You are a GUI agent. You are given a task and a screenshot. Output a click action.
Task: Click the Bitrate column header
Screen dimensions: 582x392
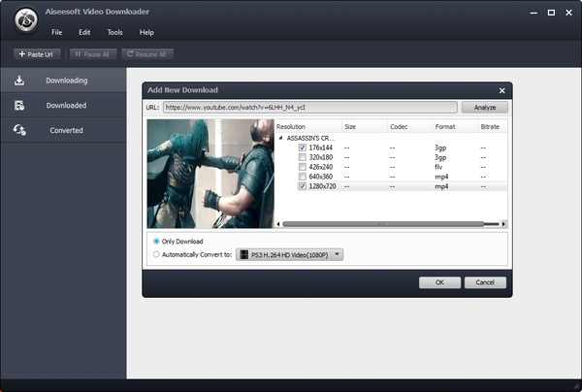tap(493, 126)
